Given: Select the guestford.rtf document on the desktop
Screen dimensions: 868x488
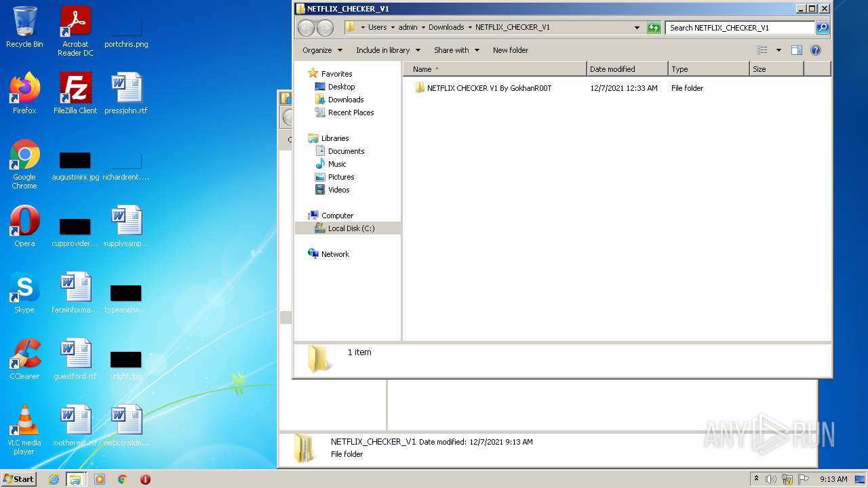Looking at the screenshot, I should [x=75, y=359].
